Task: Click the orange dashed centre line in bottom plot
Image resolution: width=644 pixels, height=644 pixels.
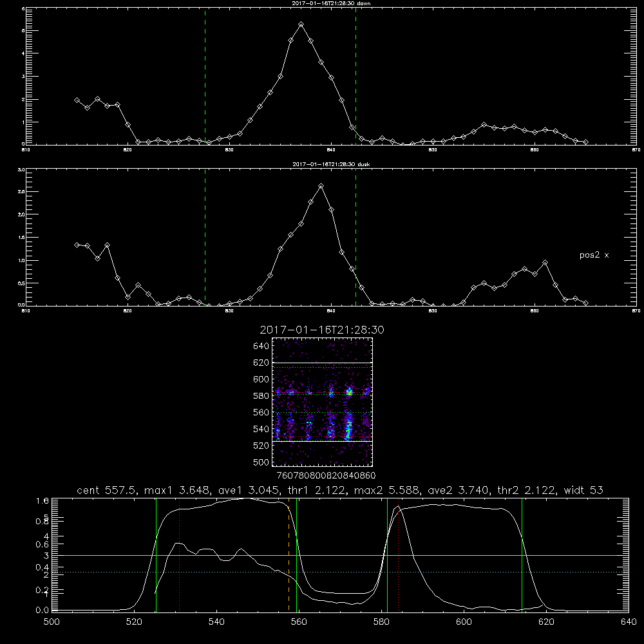Action: click(x=289, y=554)
